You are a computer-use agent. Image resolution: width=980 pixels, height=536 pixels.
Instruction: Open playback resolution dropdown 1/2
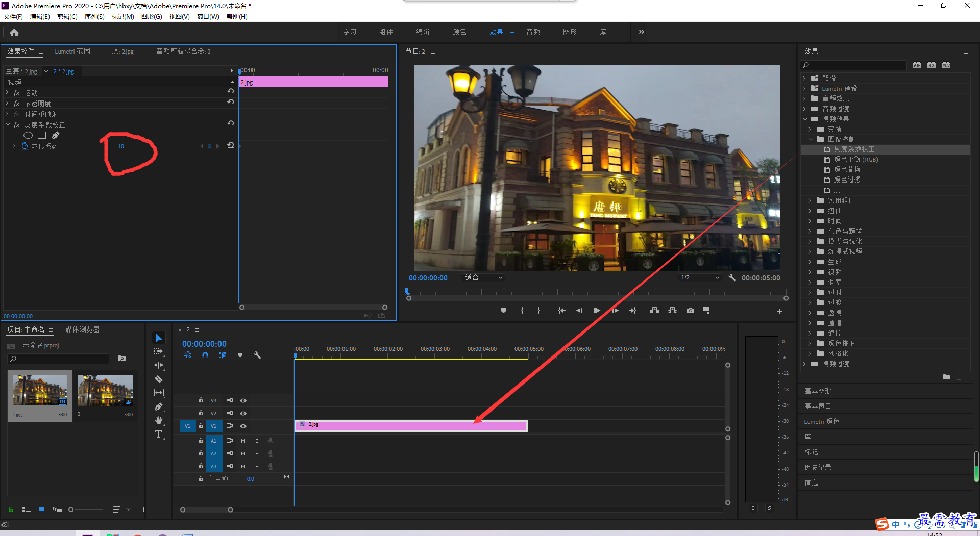(x=700, y=278)
